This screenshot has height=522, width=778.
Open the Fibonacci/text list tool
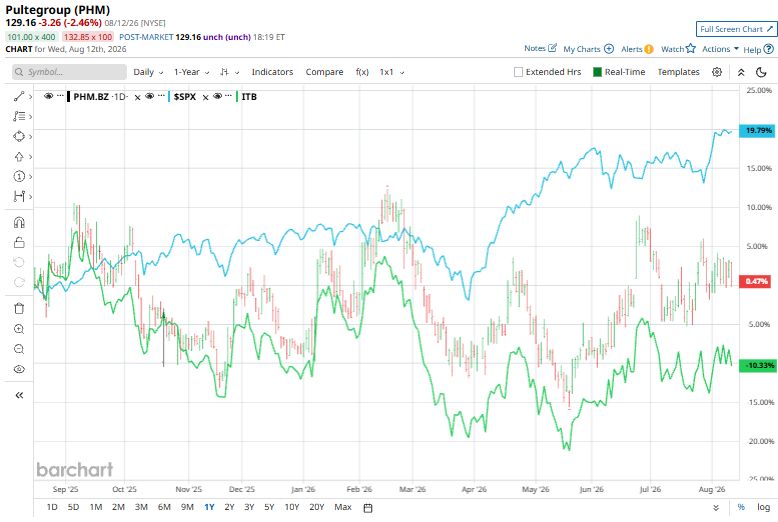tap(19, 116)
